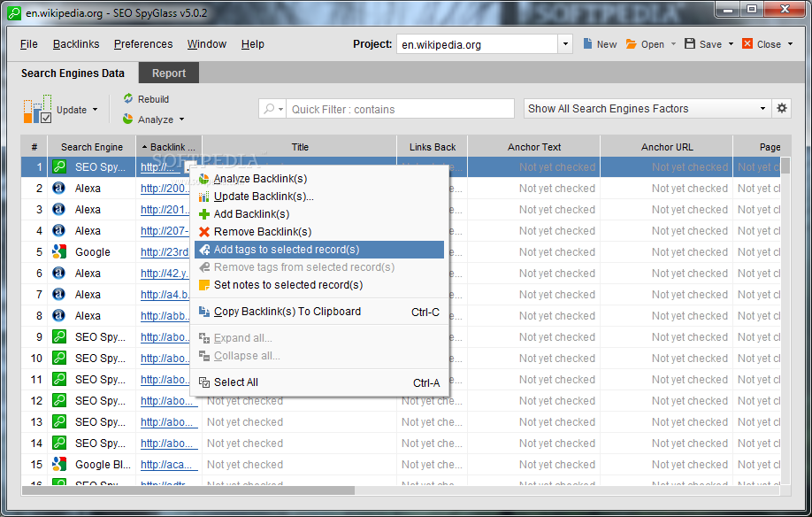The image size is (812, 517).
Task: Open the Open button dropdown arrow
Action: point(673,44)
